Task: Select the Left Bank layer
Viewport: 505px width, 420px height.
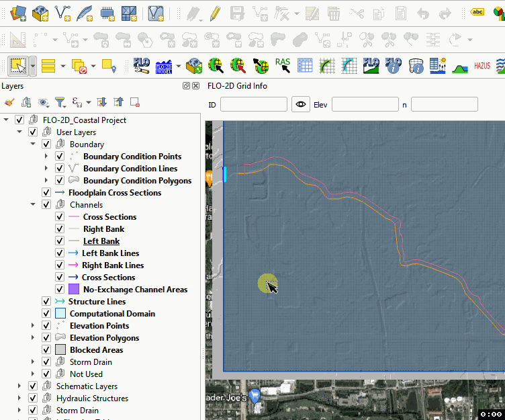Action: coord(101,241)
